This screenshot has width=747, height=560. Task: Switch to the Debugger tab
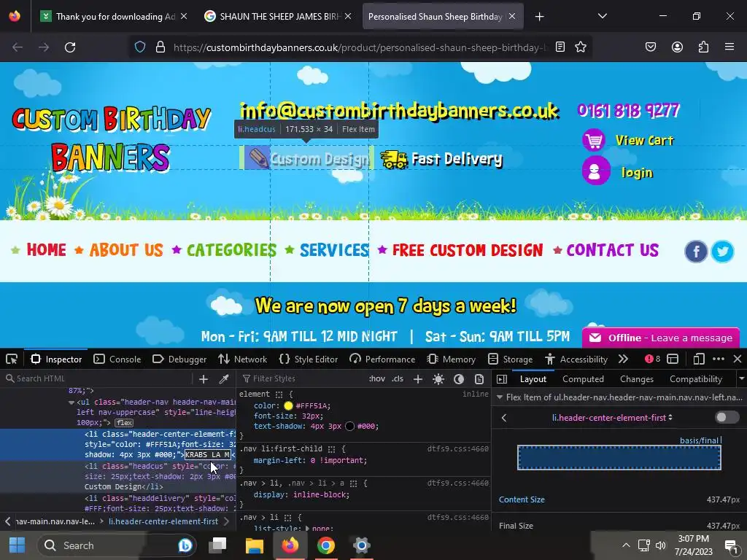pos(179,359)
